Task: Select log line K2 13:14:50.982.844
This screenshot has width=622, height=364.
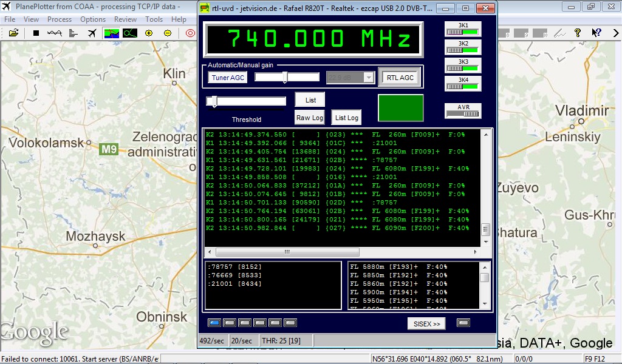Action: (x=337, y=228)
